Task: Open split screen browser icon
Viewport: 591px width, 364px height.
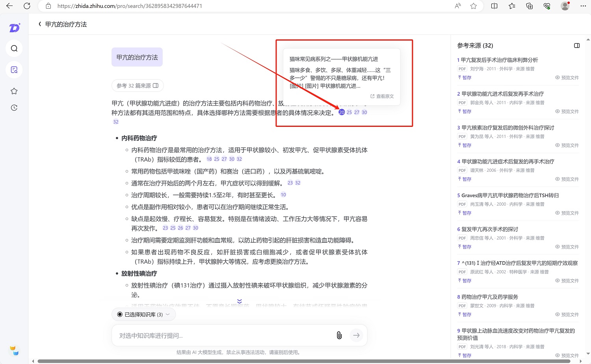Action: click(494, 6)
